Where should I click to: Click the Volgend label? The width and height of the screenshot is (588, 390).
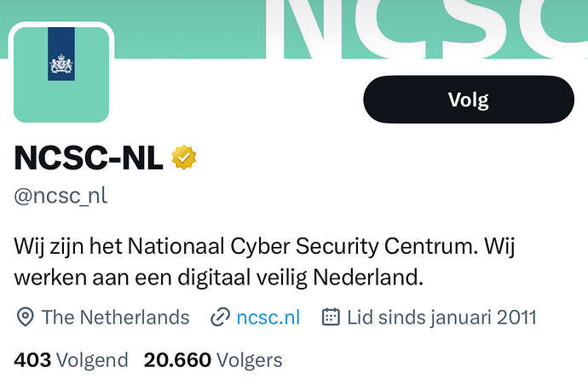(92, 360)
